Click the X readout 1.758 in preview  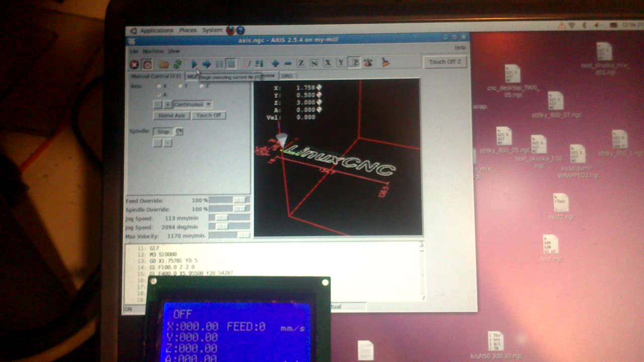(306, 87)
